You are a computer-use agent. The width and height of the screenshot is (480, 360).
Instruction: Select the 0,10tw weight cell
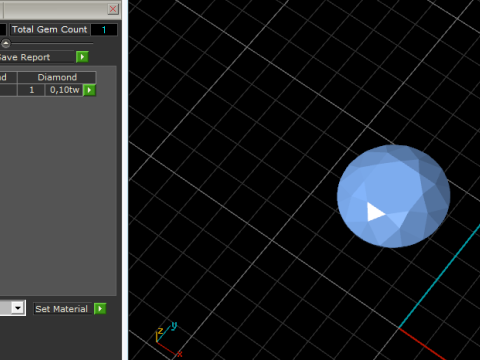click(64, 90)
